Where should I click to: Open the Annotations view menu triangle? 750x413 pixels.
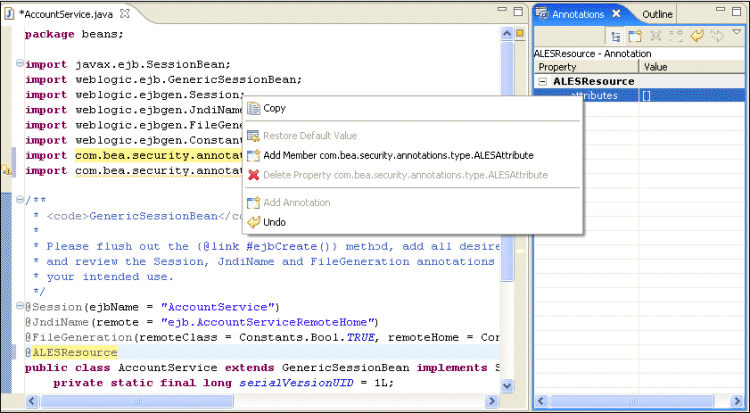click(737, 33)
